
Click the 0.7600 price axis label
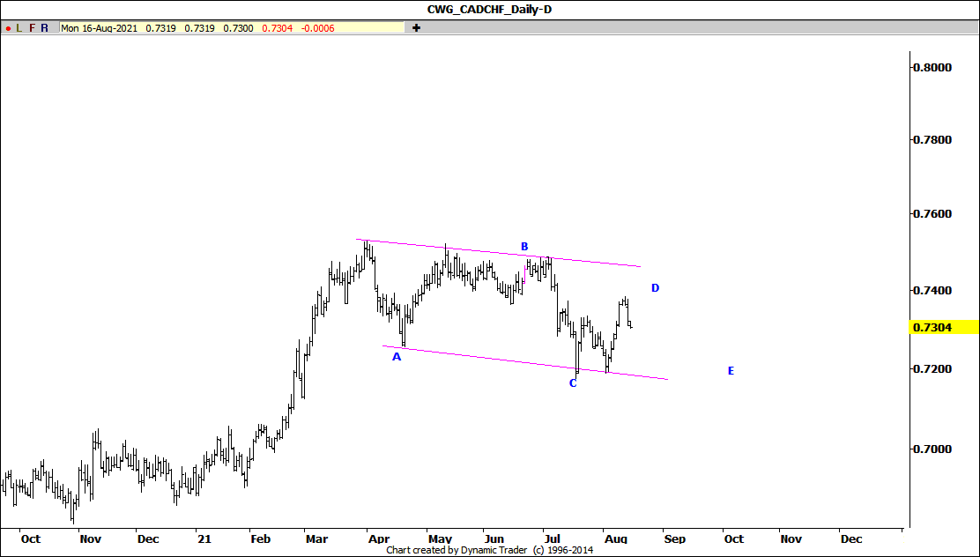click(932, 214)
